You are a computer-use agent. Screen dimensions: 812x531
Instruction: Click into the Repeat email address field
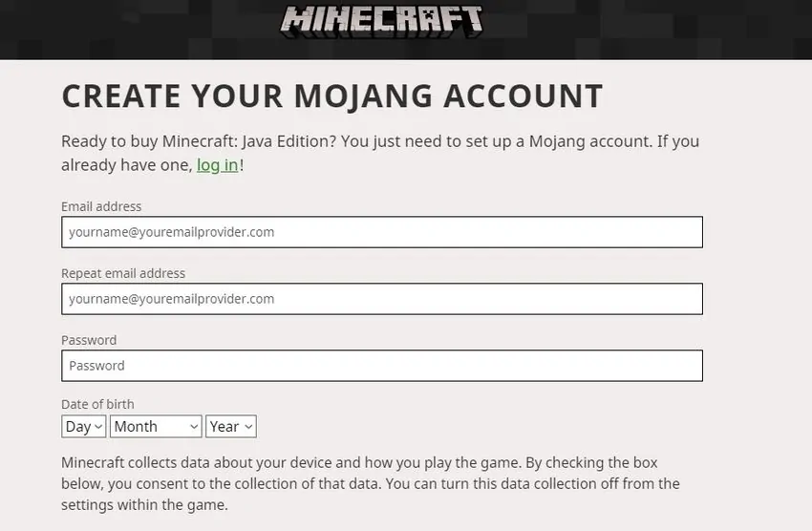pos(382,299)
